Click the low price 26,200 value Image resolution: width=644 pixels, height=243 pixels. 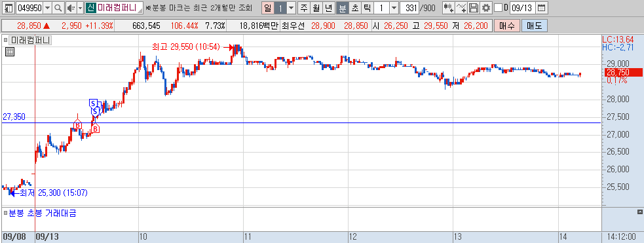[476, 26]
